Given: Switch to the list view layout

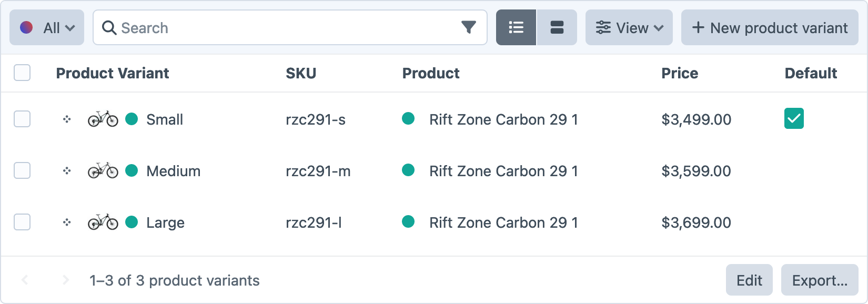Looking at the screenshot, I should [516, 27].
